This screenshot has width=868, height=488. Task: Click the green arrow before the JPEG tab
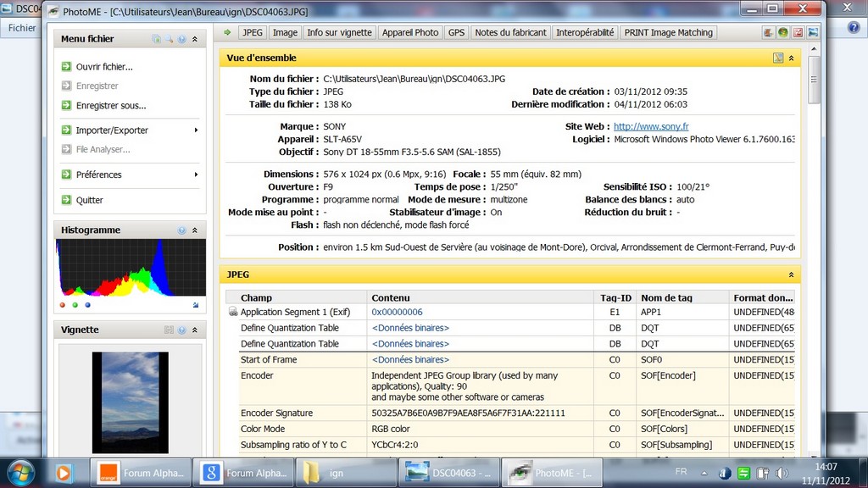click(x=227, y=33)
